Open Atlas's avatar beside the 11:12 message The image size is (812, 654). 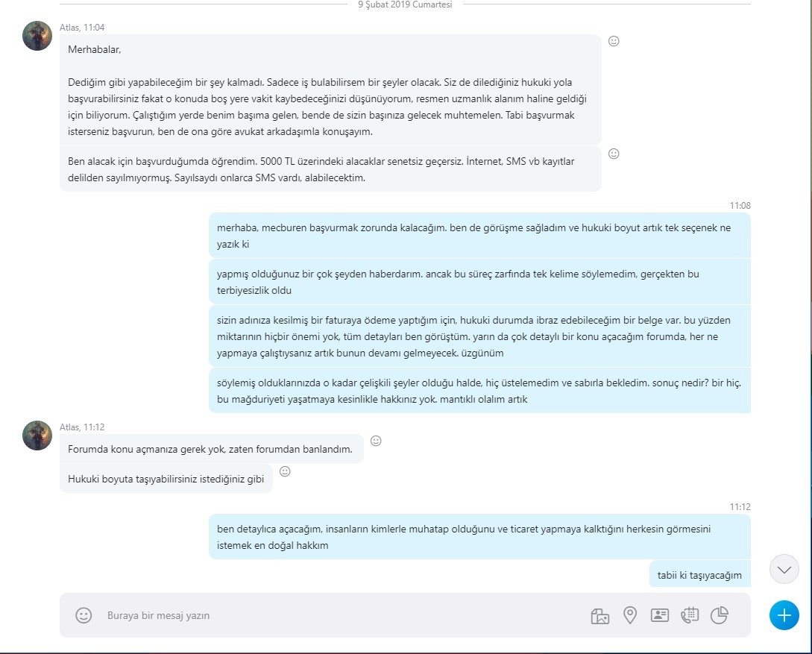click(x=37, y=436)
